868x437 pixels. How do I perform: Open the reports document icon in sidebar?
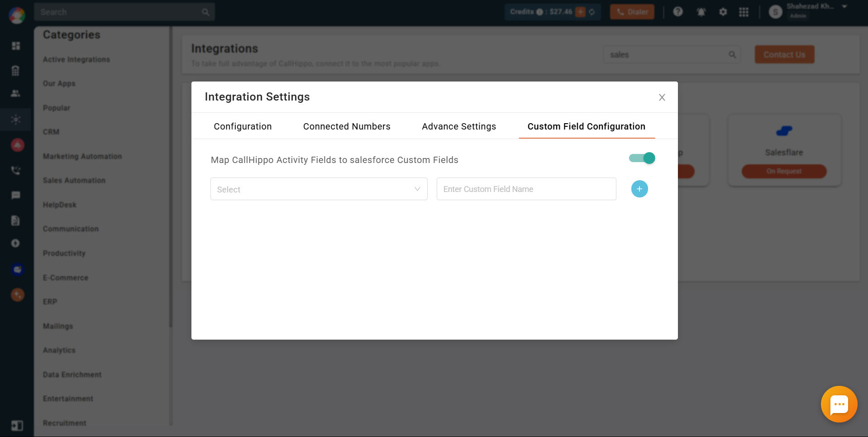click(x=15, y=221)
